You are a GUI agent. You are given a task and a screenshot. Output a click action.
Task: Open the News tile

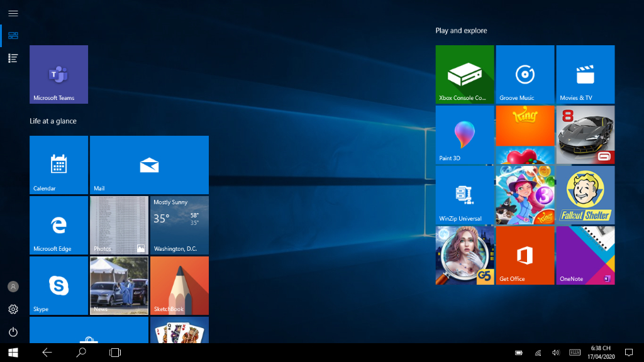119,285
